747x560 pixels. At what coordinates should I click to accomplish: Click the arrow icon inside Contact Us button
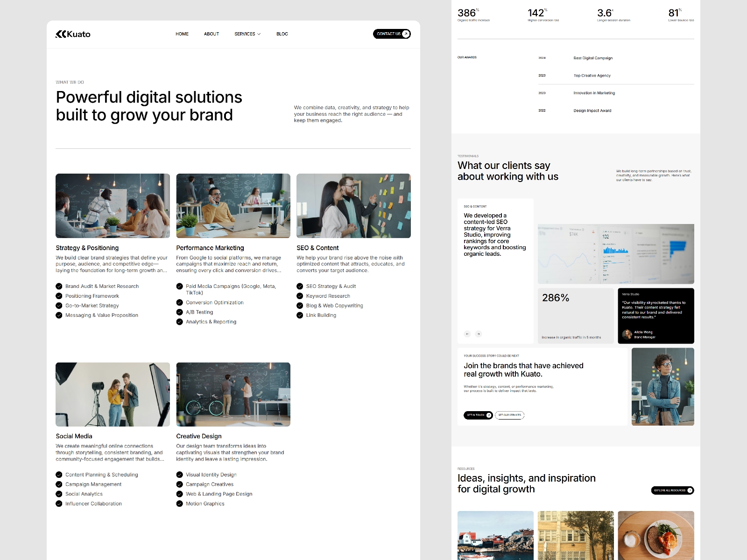tap(406, 34)
